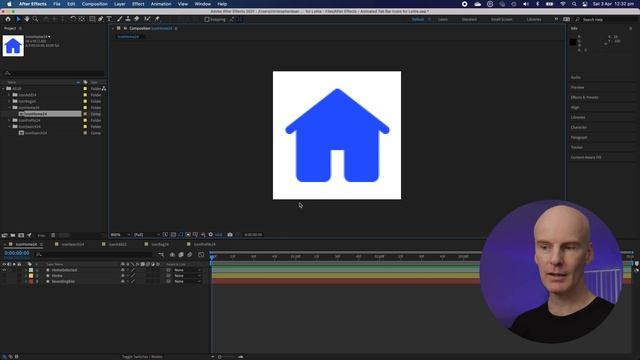The width and height of the screenshot is (640, 360).
Task: Select the Hand tool
Action: 27,19
